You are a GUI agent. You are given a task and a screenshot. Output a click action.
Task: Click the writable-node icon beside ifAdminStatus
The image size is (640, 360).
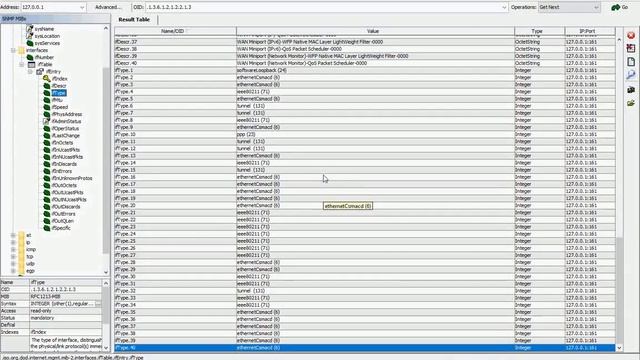(x=47, y=121)
